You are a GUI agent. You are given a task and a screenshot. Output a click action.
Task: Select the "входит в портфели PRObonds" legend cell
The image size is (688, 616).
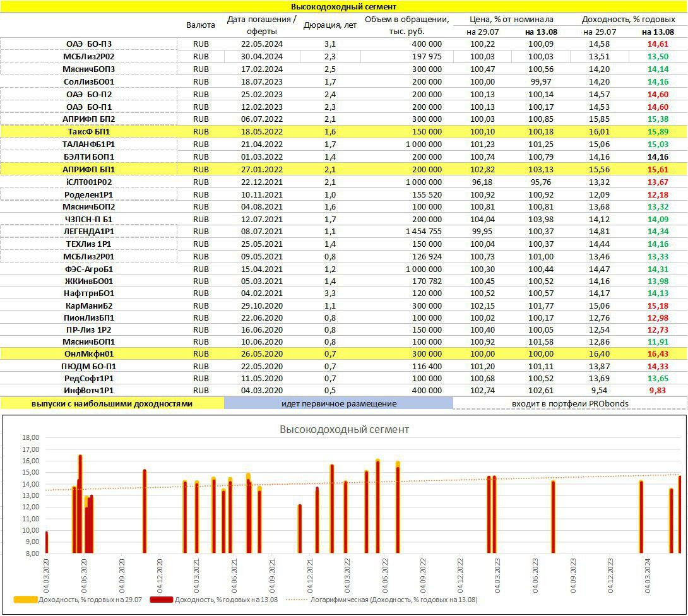(569, 404)
